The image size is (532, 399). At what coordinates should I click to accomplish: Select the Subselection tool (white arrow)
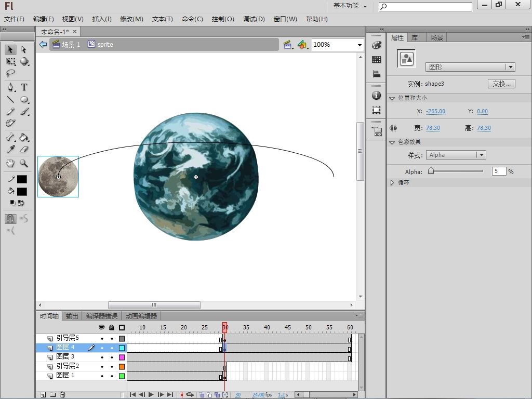click(24, 49)
